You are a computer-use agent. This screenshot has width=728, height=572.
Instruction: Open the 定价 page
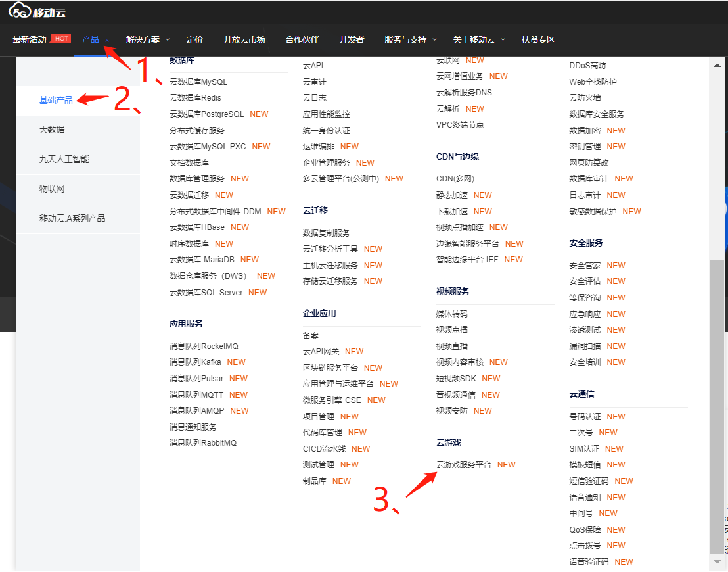[194, 39]
